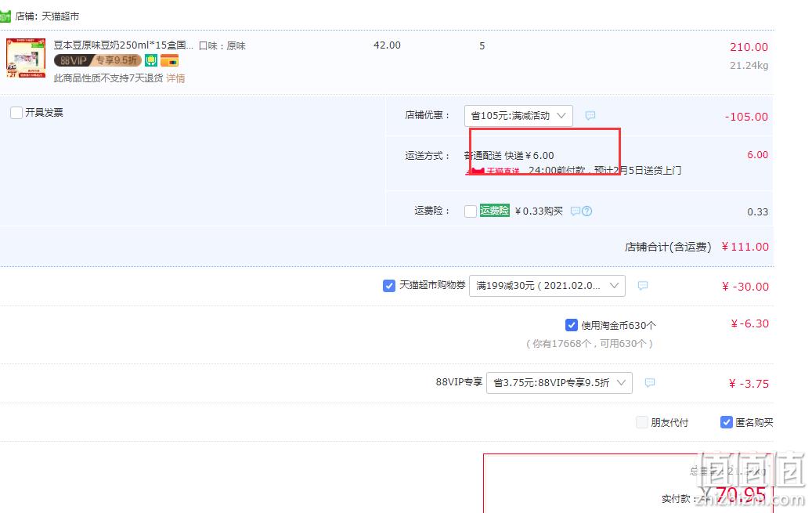Click the 88VIP 专享9.5折 badge
Screen dimensions: 812x513
click(97, 60)
